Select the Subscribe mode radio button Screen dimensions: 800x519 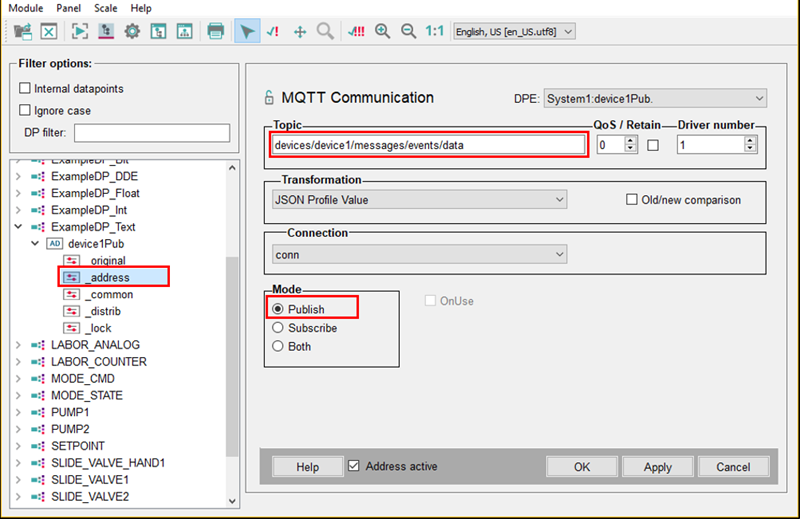tap(278, 328)
